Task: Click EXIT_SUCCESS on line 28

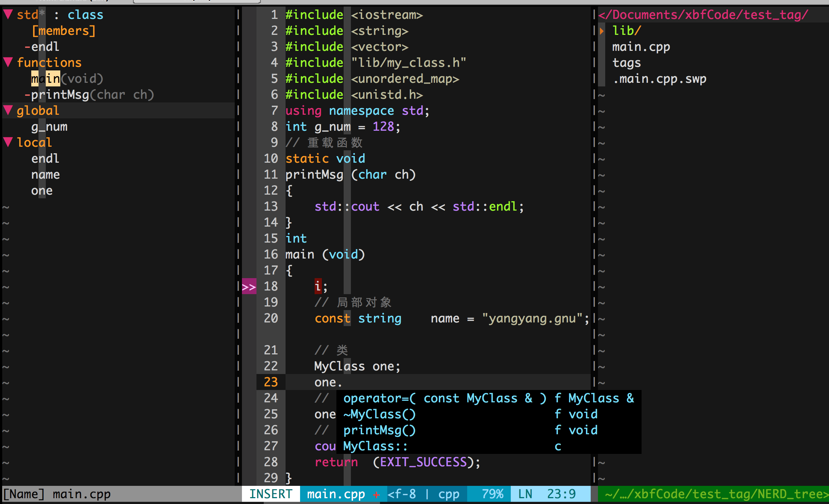Action: [423, 462]
